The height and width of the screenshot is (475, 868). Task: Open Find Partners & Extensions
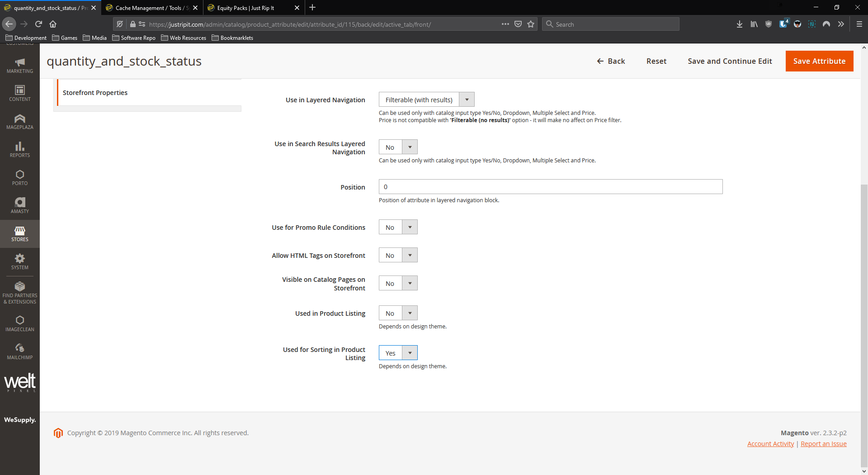tap(20, 293)
